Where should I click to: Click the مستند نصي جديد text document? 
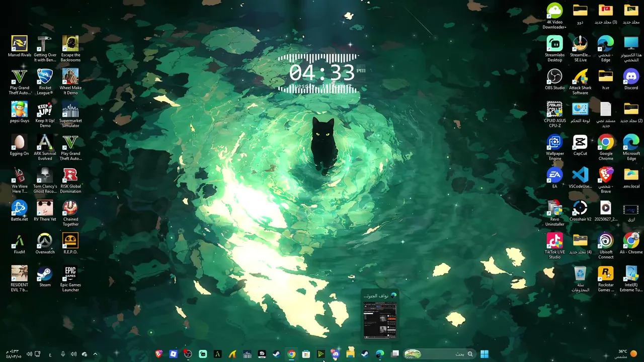point(606,115)
